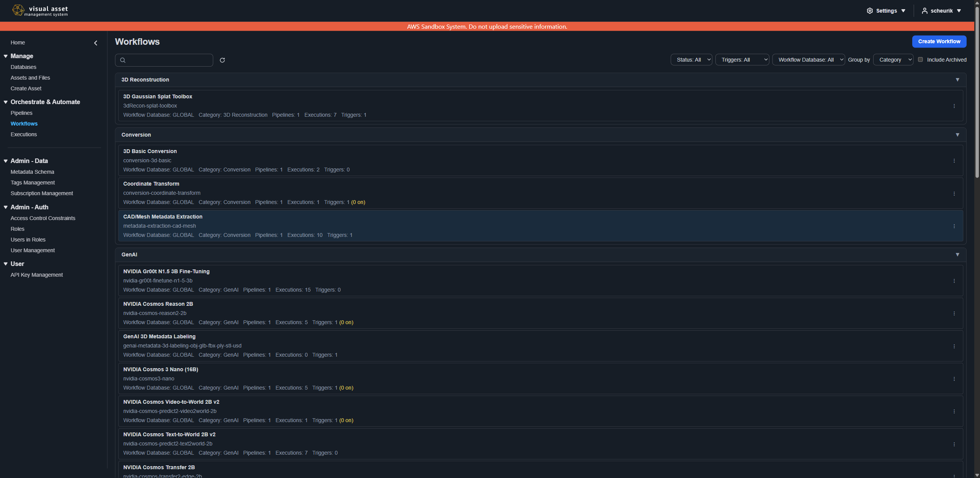The width and height of the screenshot is (980, 478).
Task: Open Pipelines page
Action: (x=21, y=113)
